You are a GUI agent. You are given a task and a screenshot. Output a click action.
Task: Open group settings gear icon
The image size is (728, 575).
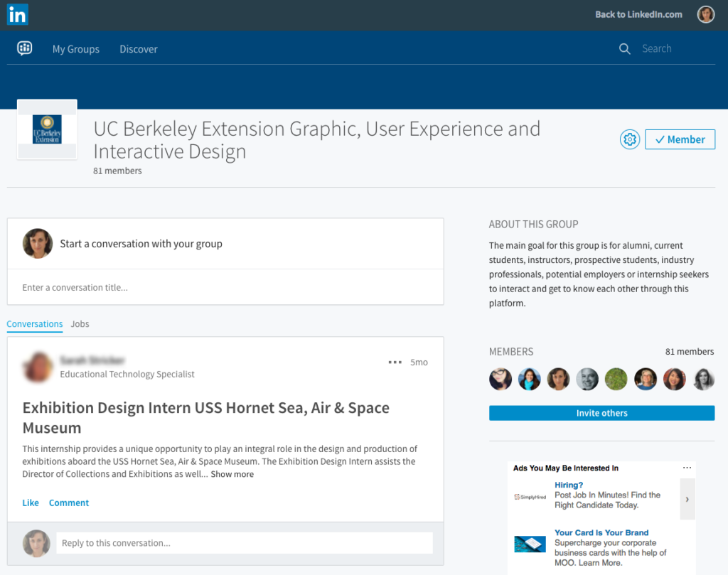(630, 139)
